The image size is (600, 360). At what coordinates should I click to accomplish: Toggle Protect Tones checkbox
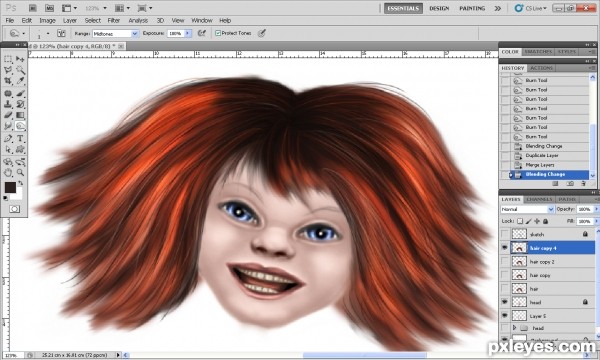point(218,33)
